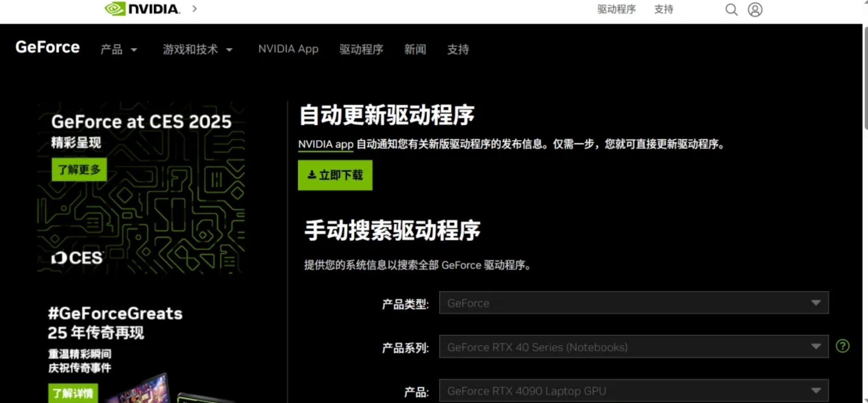Click the #GeForceGreats banner heading
Screen dimensions: 868x403
pyautogui.click(x=115, y=313)
